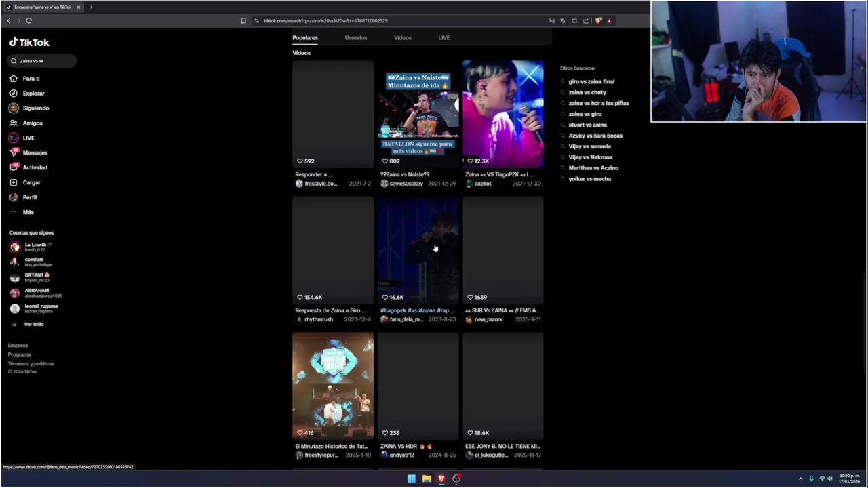Open Windows Start menu
This screenshot has width=868, height=488.
click(411, 479)
